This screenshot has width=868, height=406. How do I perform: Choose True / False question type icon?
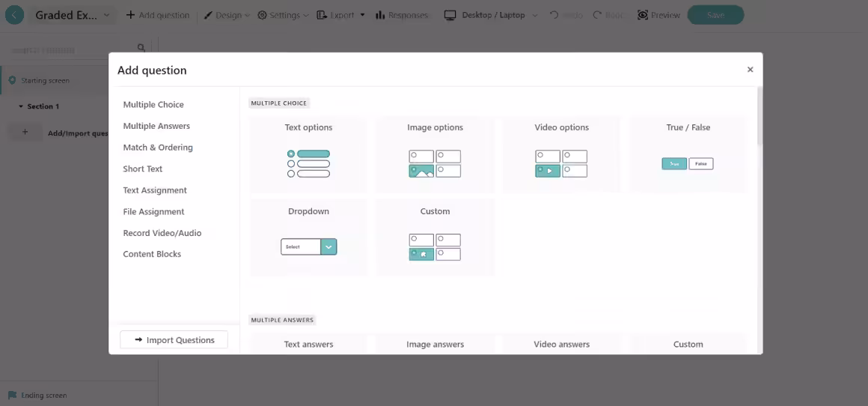click(x=688, y=163)
